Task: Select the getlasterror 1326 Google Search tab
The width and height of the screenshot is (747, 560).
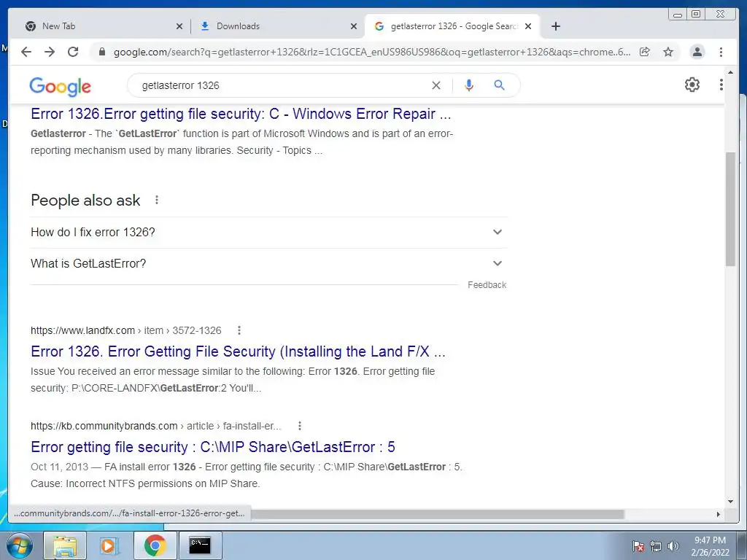Action: [452, 26]
